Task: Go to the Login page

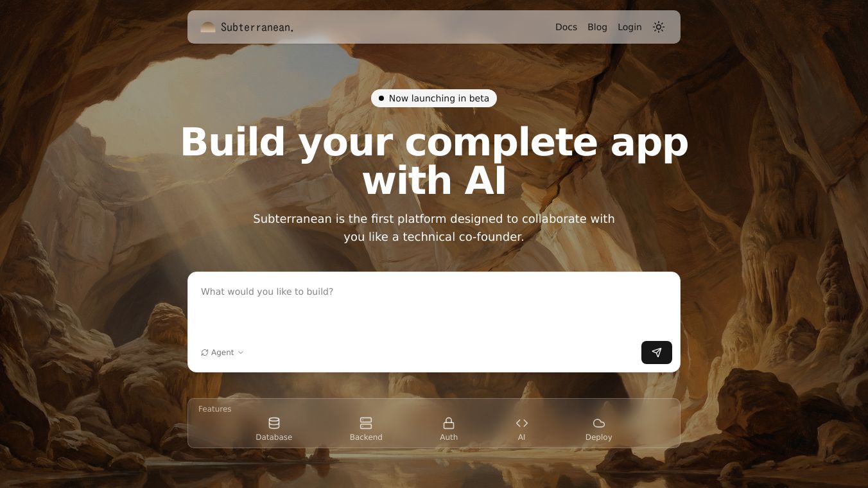Action: pos(630,27)
